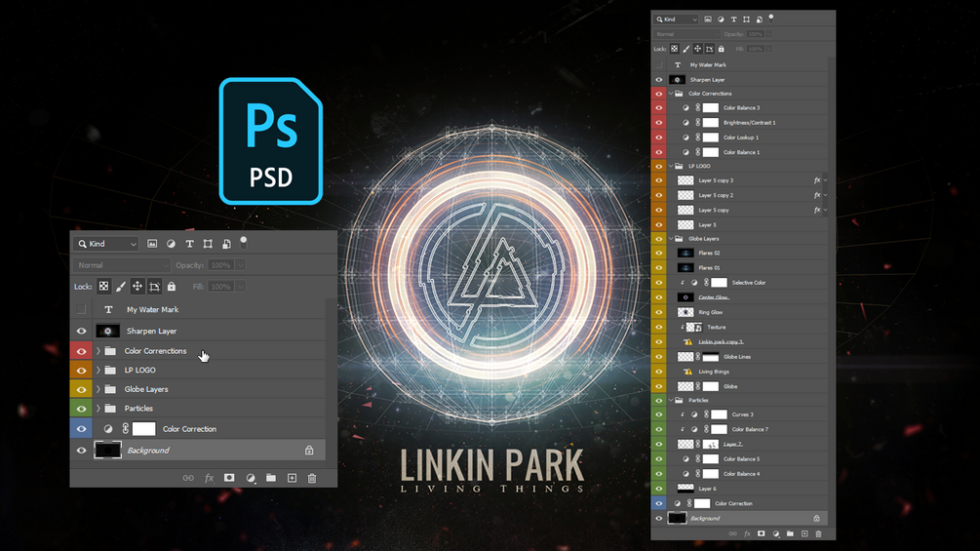Select Globe Lines layer in right panel

pyautogui.click(x=747, y=357)
